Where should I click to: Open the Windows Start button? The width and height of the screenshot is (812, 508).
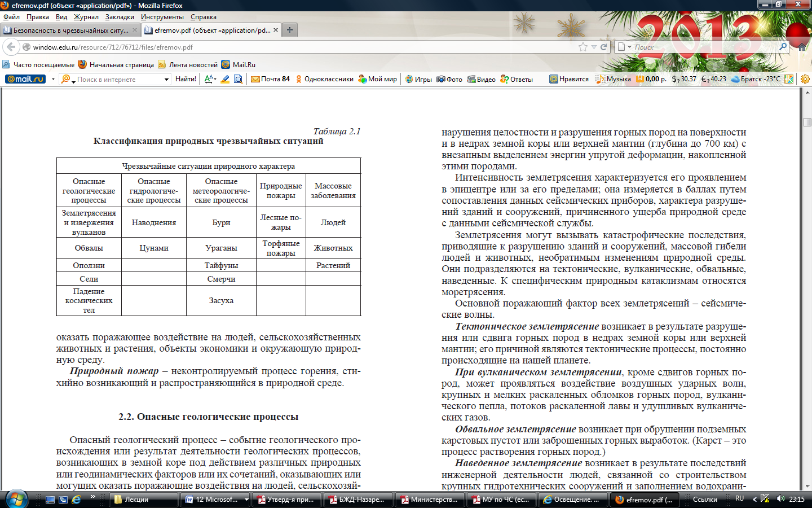pyautogui.click(x=16, y=499)
